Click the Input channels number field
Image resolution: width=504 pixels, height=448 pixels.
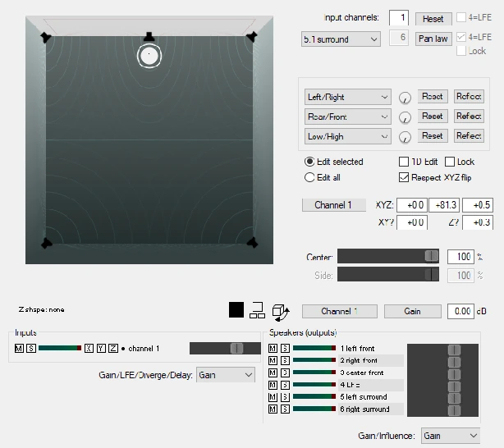pos(399,17)
